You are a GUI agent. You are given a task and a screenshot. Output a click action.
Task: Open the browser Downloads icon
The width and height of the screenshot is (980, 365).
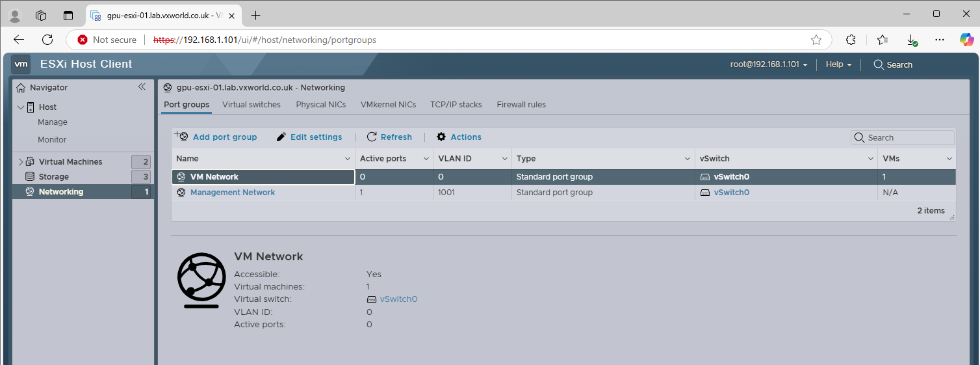click(x=912, y=40)
